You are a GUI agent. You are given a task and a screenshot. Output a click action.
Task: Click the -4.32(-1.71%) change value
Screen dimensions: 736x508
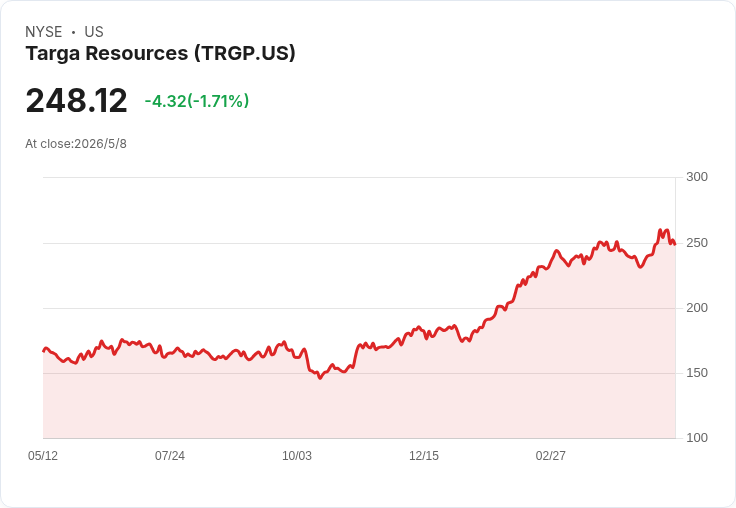point(197,101)
